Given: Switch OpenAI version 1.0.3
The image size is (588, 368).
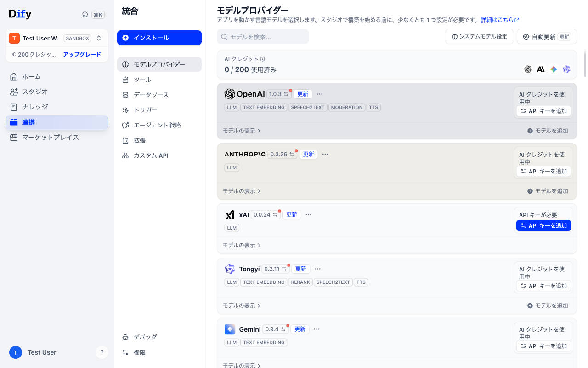Looking at the screenshot, I should click(279, 94).
